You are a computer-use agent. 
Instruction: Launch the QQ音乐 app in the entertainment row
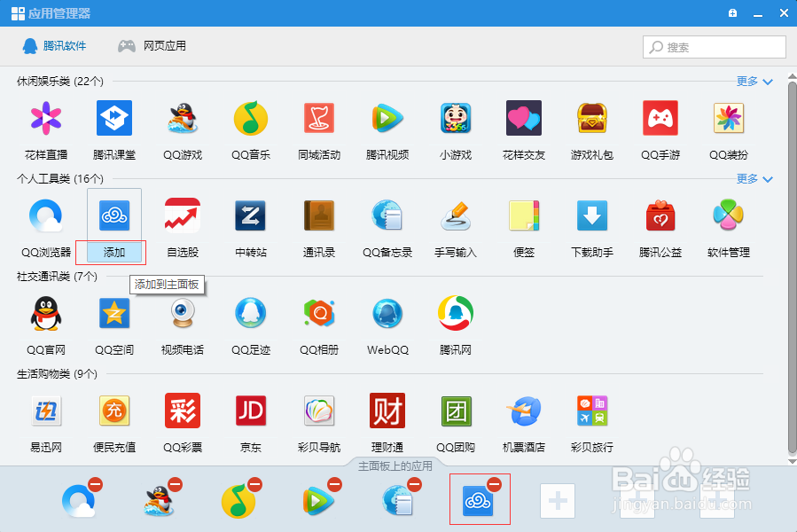251,118
